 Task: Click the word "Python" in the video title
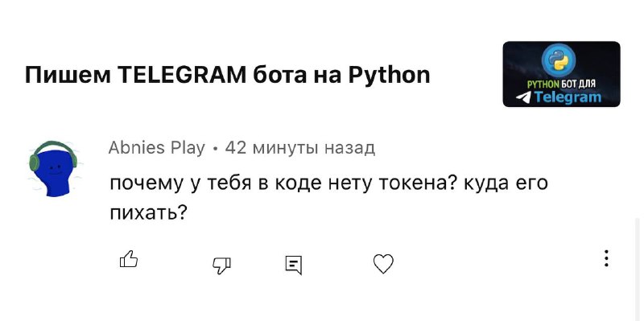click(390, 76)
